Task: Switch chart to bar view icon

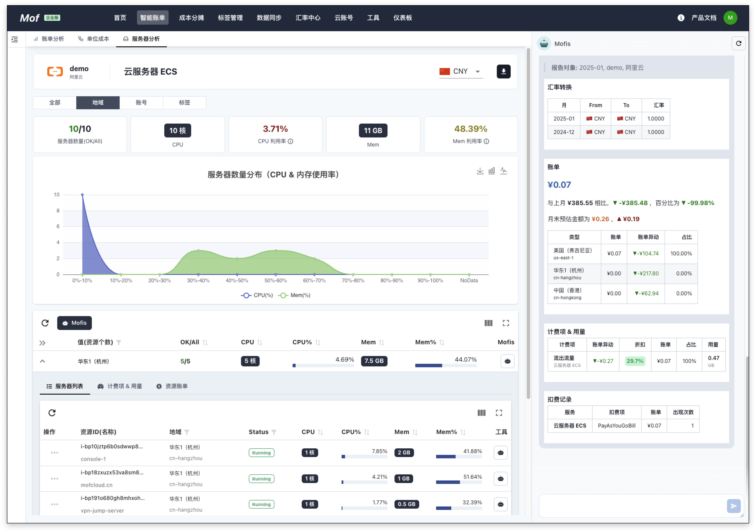Action: coord(492,171)
